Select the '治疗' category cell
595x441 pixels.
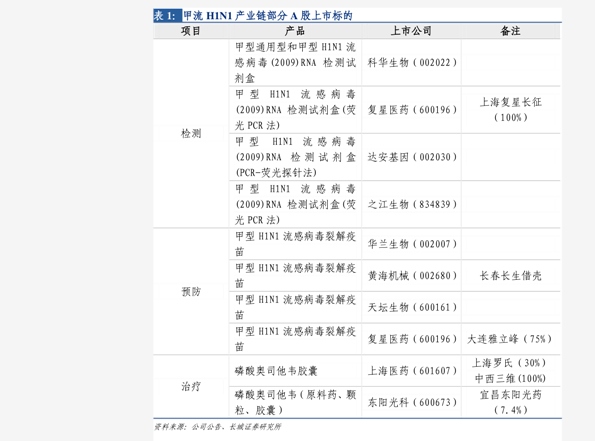[x=191, y=386]
